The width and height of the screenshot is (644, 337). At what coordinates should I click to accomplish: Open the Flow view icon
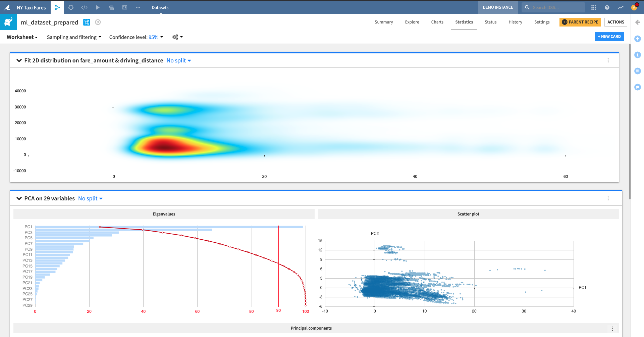(57, 7)
